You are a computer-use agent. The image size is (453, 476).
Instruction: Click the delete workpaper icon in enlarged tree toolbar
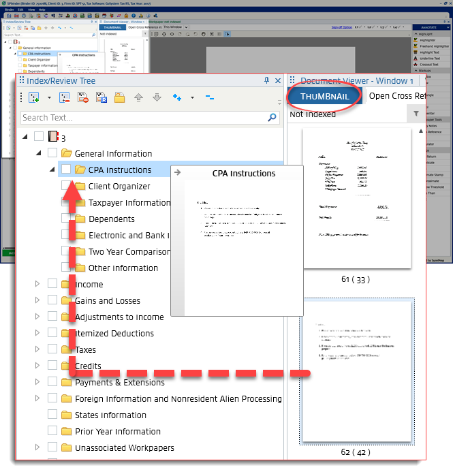[x=83, y=97]
